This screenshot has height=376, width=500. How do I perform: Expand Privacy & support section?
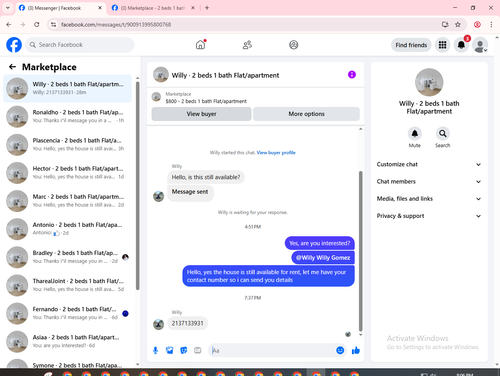tap(429, 216)
